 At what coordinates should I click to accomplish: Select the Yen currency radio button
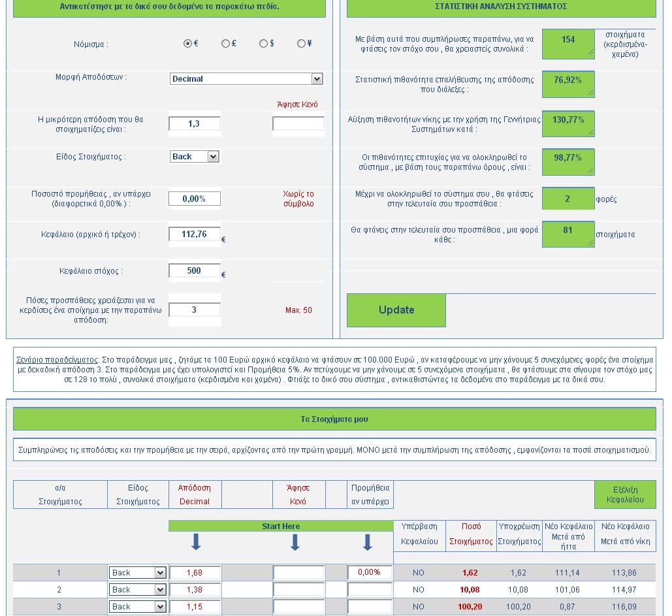(301, 44)
